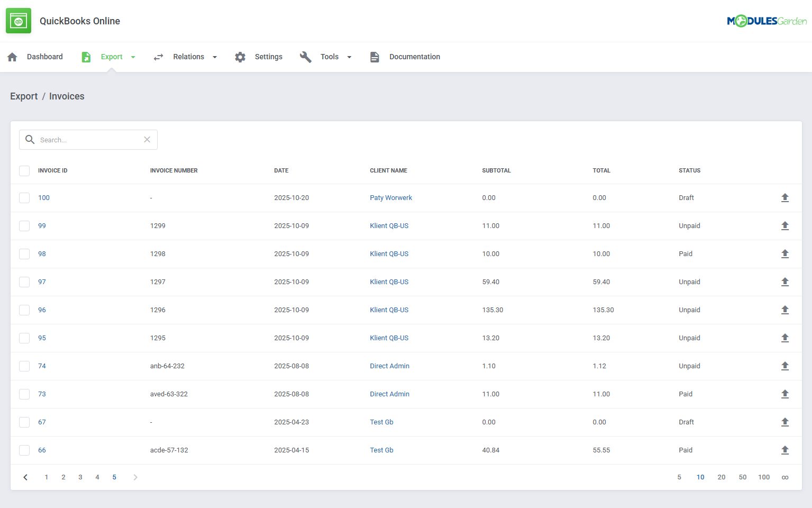Export invoice 96 with its upload icon

tap(785, 310)
